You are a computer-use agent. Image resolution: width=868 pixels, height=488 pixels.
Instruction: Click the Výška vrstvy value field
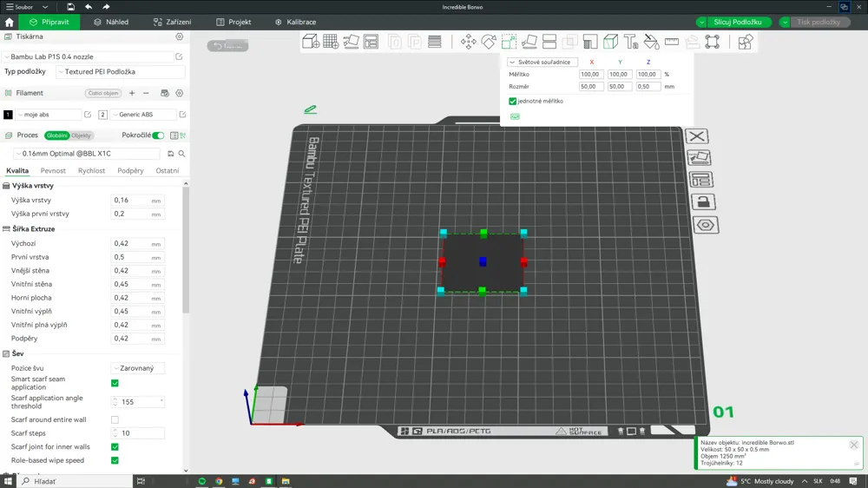coord(137,200)
